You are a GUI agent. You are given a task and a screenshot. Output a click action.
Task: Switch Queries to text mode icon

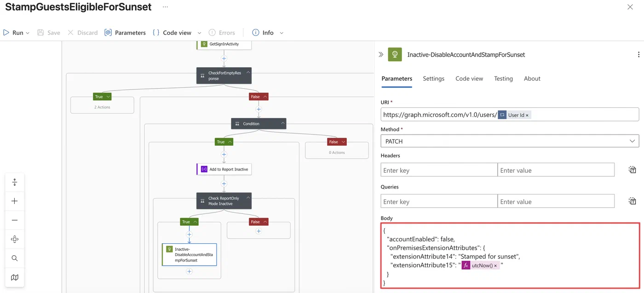click(x=632, y=201)
